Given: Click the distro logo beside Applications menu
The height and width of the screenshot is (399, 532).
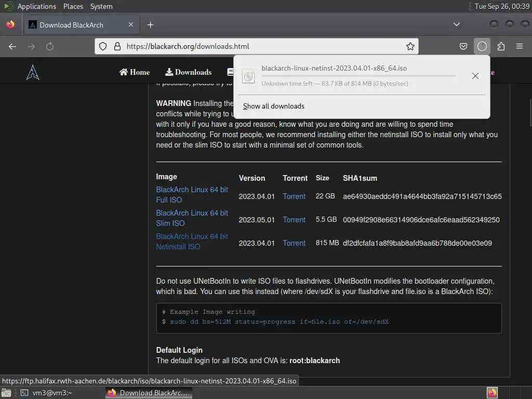Looking at the screenshot, I should point(9,6).
